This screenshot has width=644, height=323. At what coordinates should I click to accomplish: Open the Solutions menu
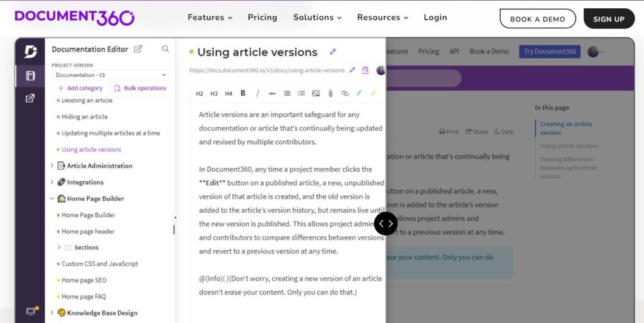point(317,18)
